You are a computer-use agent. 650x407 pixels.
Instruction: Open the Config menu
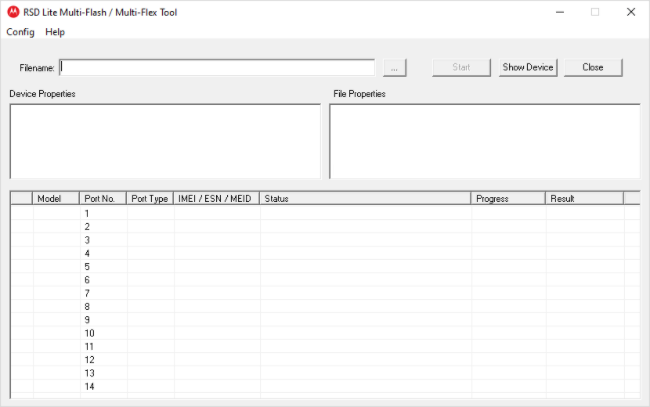pos(20,32)
